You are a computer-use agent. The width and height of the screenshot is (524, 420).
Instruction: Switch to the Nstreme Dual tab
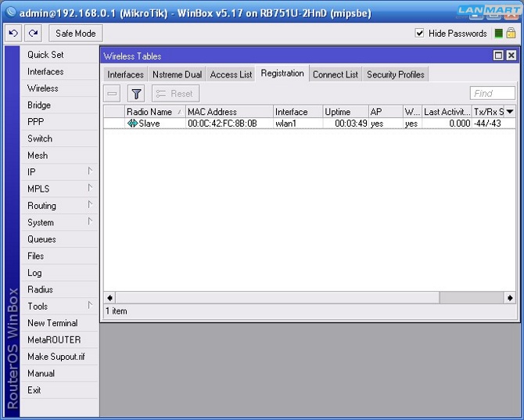coord(177,74)
